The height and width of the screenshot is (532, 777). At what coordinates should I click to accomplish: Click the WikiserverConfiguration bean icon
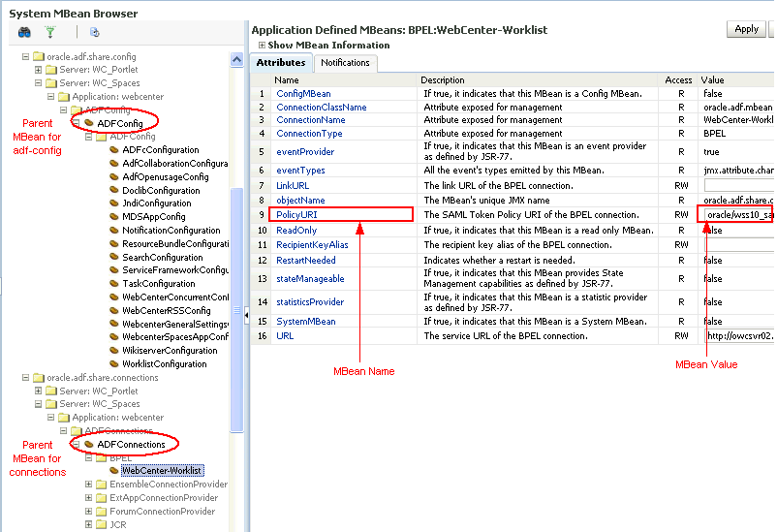(114, 350)
